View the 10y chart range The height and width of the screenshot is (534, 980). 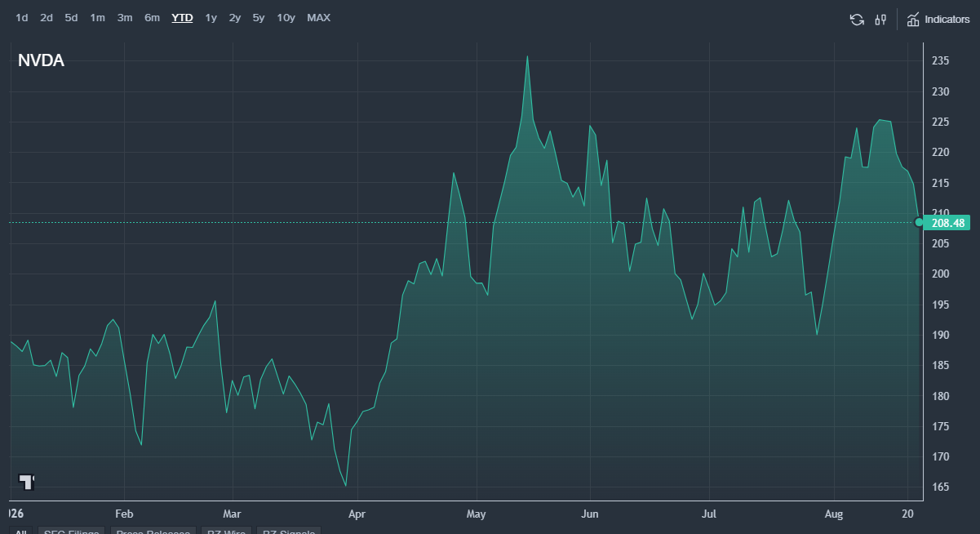(x=286, y=18)
